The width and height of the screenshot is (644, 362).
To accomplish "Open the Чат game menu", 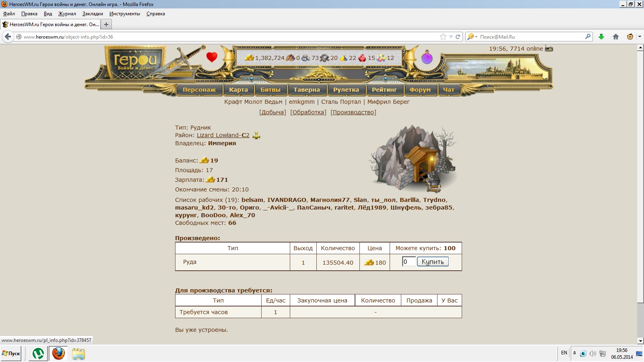I will (x=449, y=90).
